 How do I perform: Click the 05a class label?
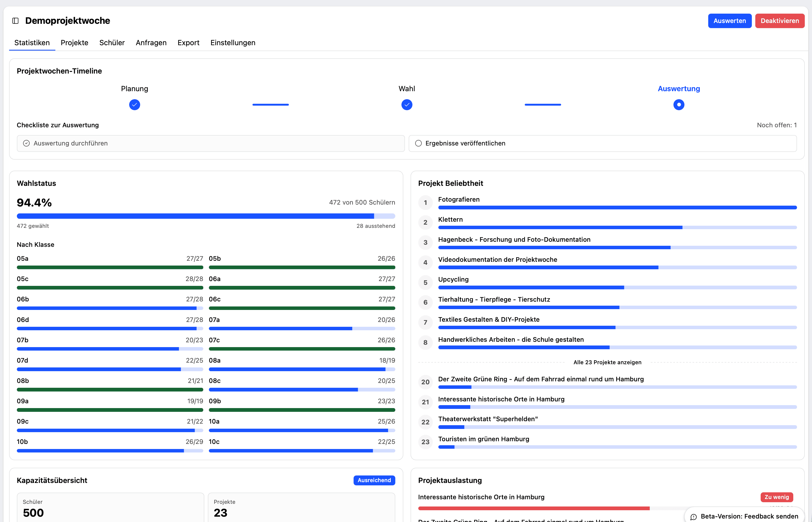click(23, 259)
